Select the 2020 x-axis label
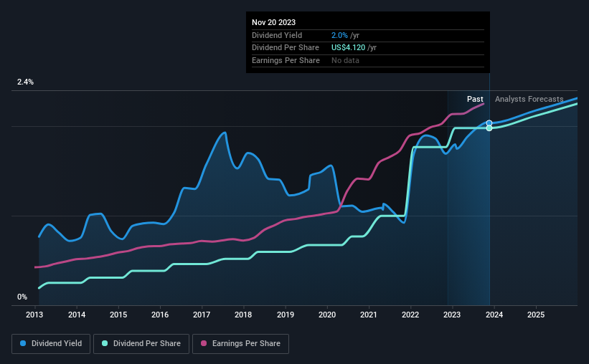 327,315
